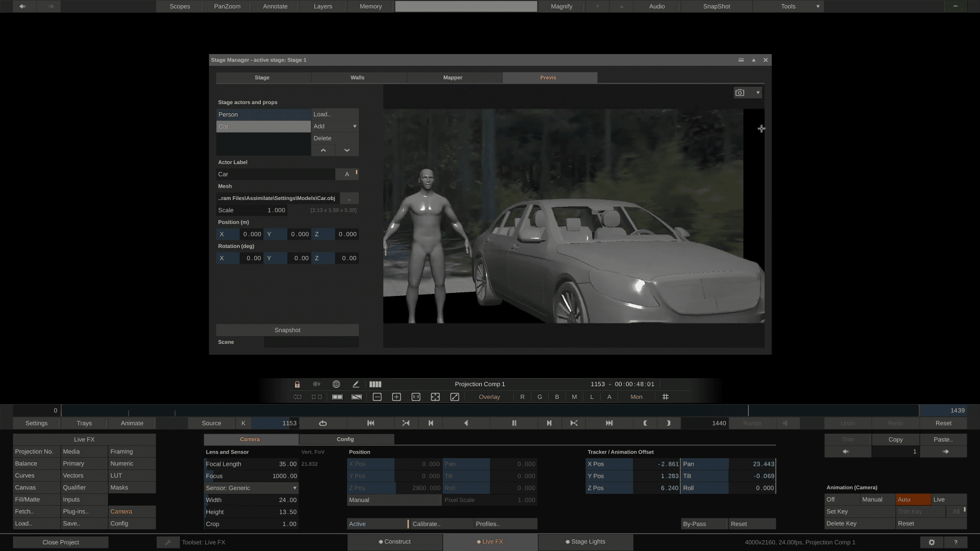Switch to the Walls tab in Stage Manager
Image resolution: width=980 pixels, height=551 pixels.
(357, 78)
